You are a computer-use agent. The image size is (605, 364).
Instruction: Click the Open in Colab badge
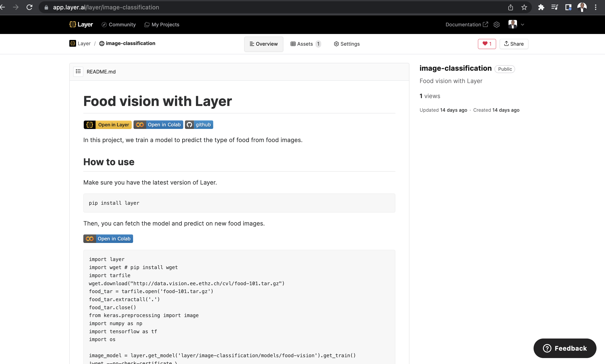point(158,125)
